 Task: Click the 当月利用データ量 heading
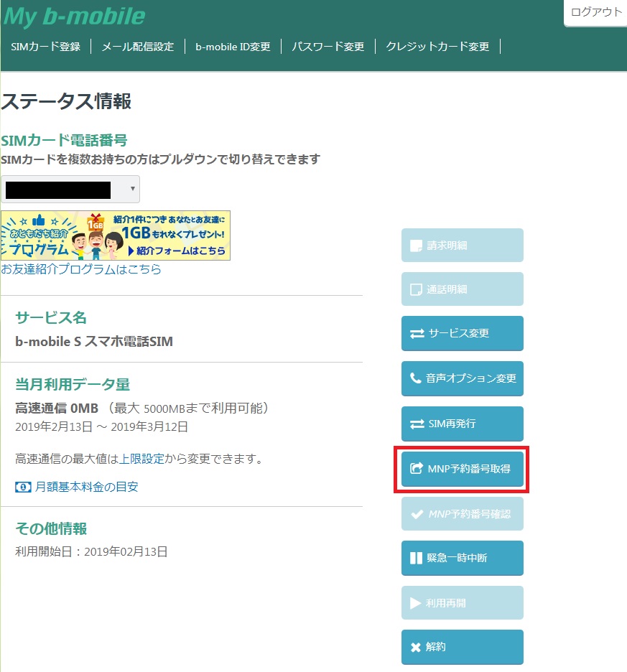pos(73,384)
